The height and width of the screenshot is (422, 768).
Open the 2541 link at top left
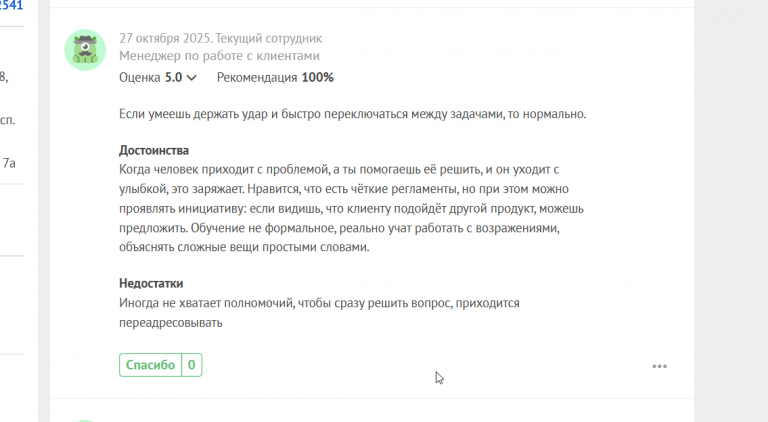(12, 5)
